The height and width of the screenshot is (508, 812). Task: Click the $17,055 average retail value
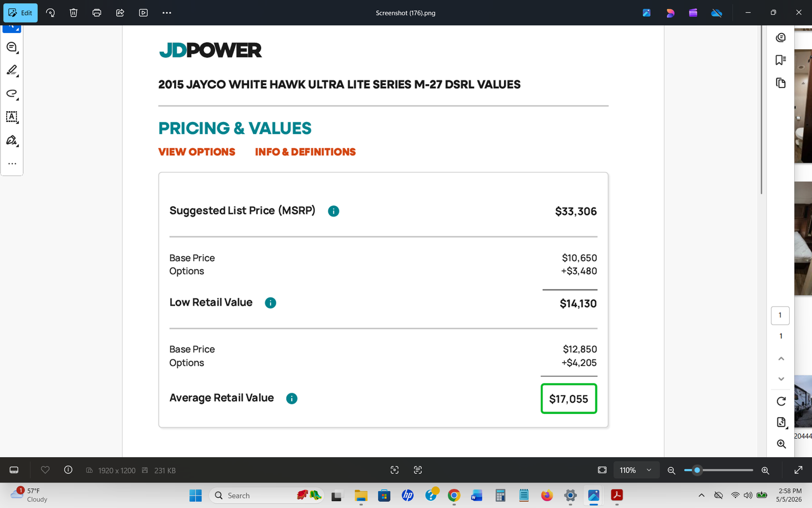568,399
